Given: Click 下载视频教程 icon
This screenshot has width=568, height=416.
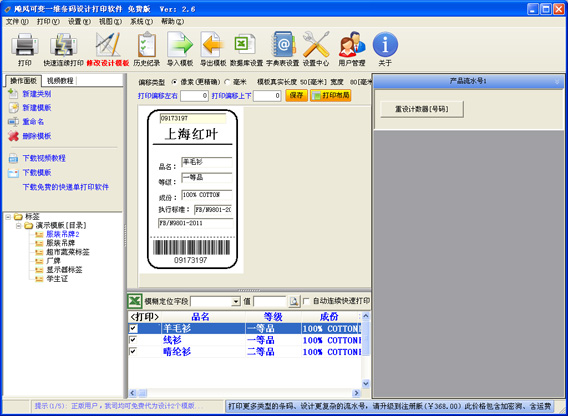Looking at the screenshot, I should click(13, 158).
